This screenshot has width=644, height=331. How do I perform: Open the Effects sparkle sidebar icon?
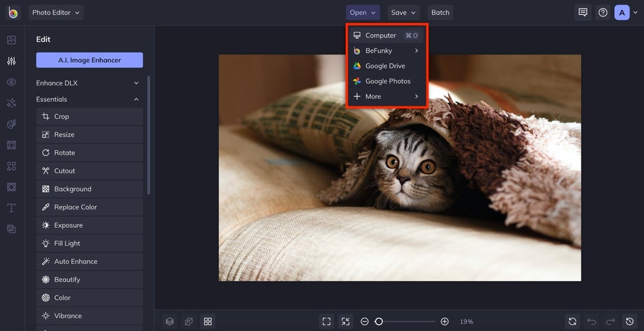[12, 103]
